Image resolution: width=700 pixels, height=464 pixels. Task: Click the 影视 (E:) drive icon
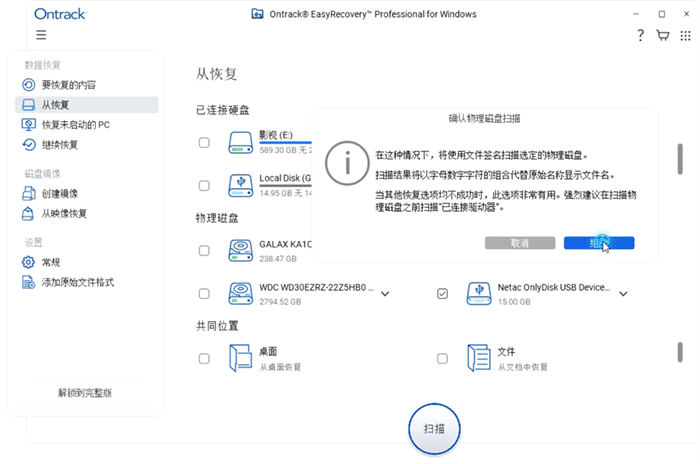[241, 142]
